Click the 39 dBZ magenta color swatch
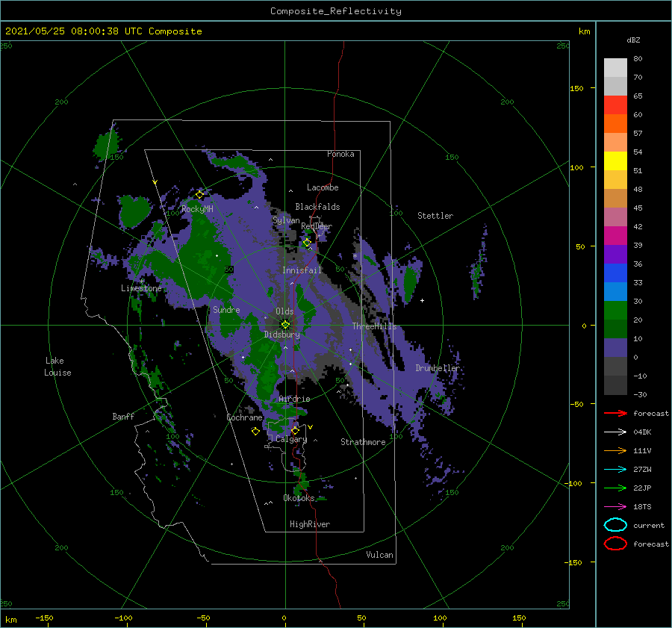 coord(615,235)
